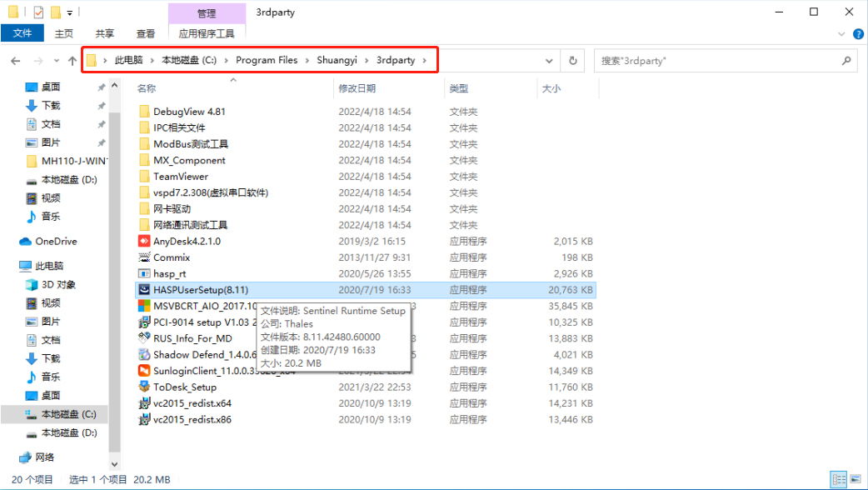The width and height of the screenshot is (868, 490).
Task: Open the customize quick access toolbar dropdown
Action: 70,12
